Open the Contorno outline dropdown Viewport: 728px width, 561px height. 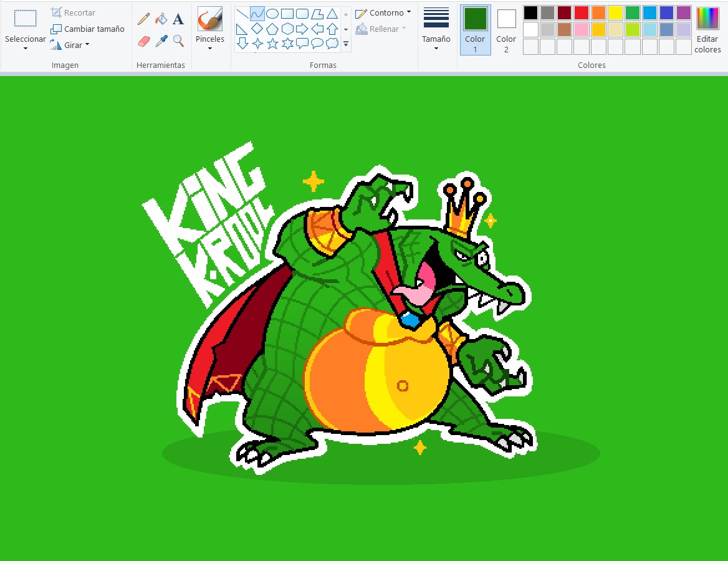[x=409, y=12]
